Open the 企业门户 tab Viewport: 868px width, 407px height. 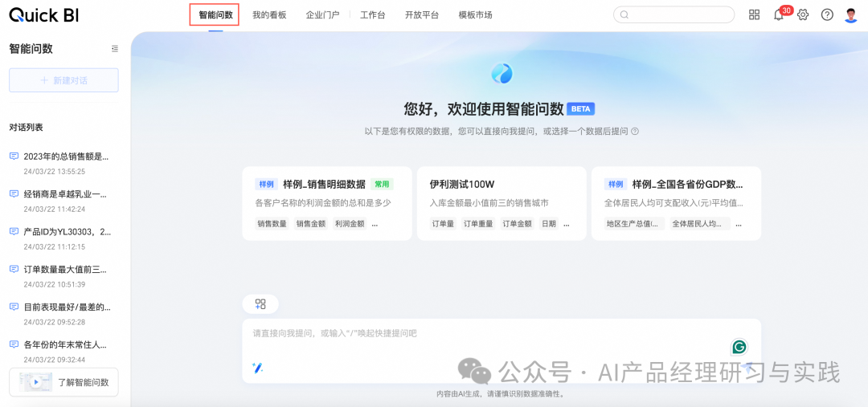[x=323, y=15]
